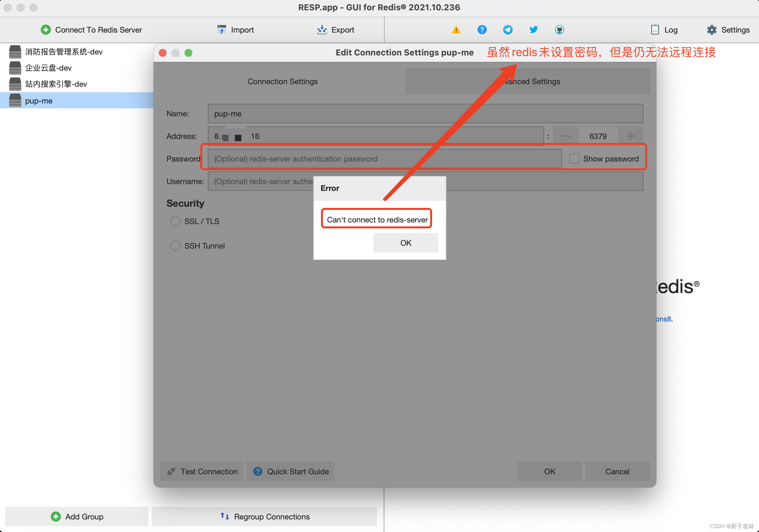Click the port value 6379 field
This screenshot has width=759, height=532.
pyautogui.click(x=598, y=136)
